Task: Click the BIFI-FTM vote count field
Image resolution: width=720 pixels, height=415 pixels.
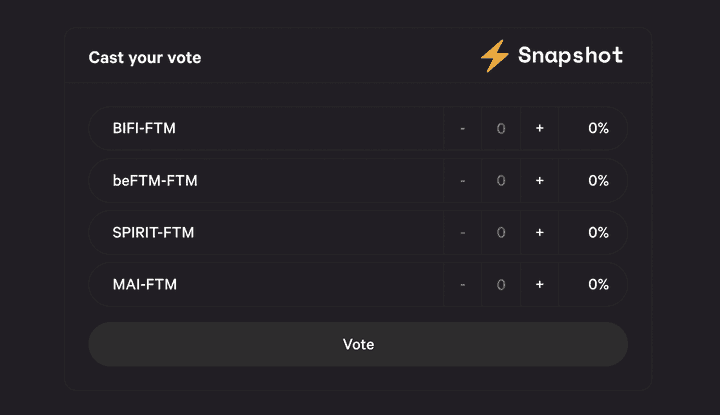Action: coord(501,128)
